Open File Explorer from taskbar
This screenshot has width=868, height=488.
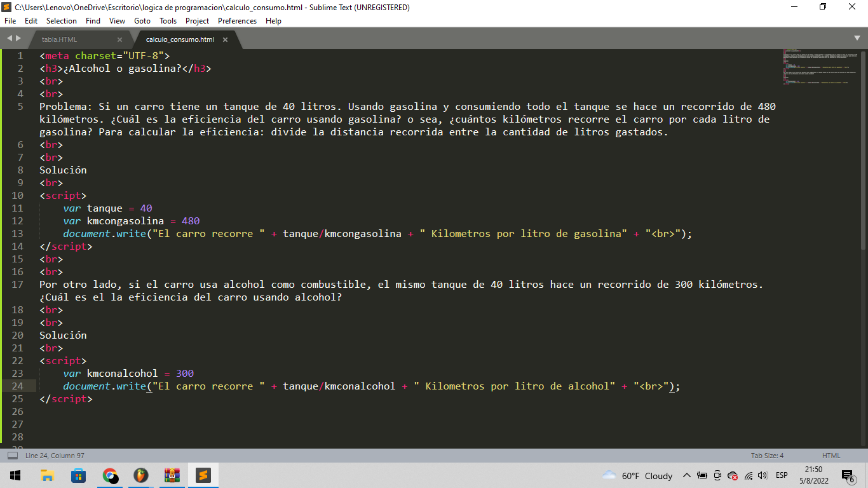click(x=47, y=475)
